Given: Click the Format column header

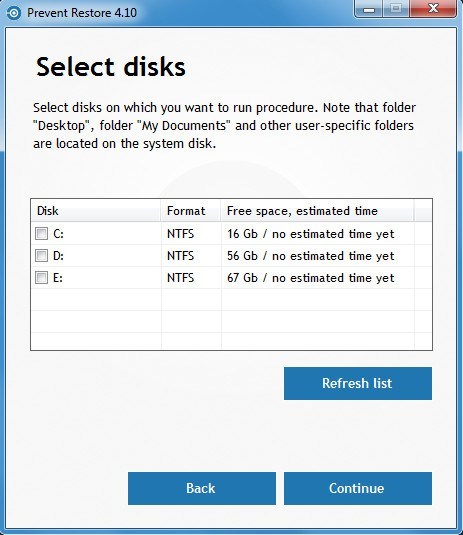Looking at the screenshot, I should [x=191, y=211].
